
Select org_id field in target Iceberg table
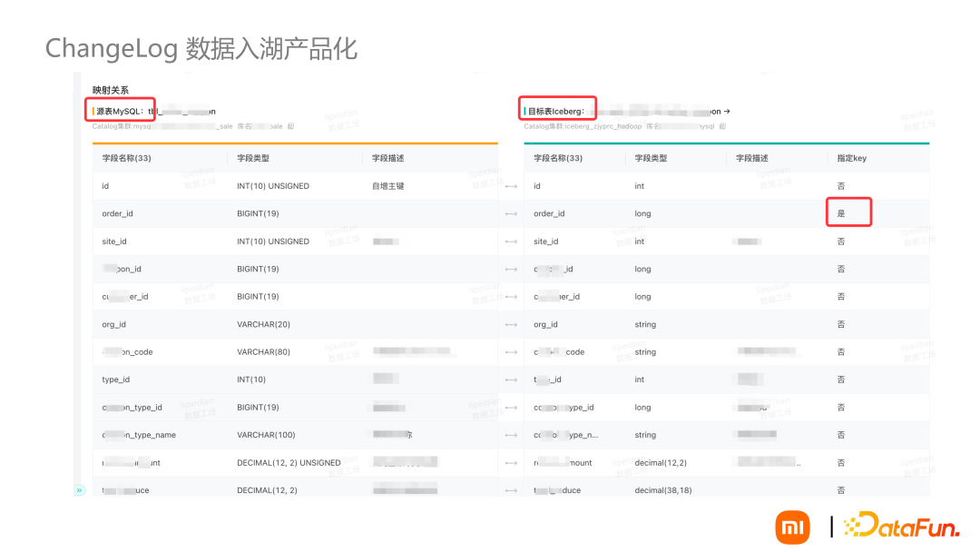(x=545, y=324)
